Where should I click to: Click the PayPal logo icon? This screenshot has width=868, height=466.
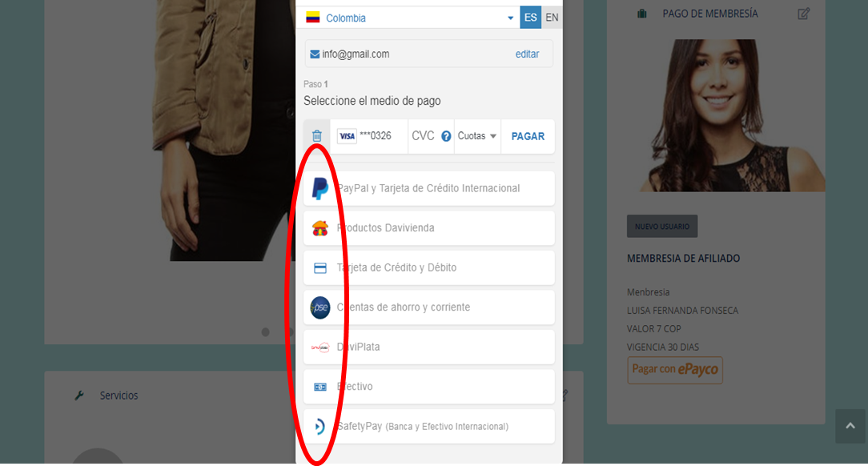pos(320,188)
